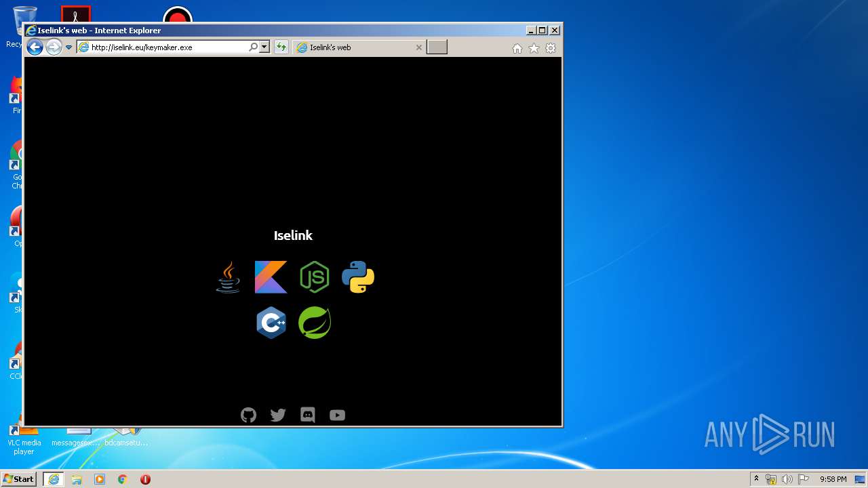This screenshot has height=488, width=868.
Task: Click the Iselink heading text
Action: [293, 235]
